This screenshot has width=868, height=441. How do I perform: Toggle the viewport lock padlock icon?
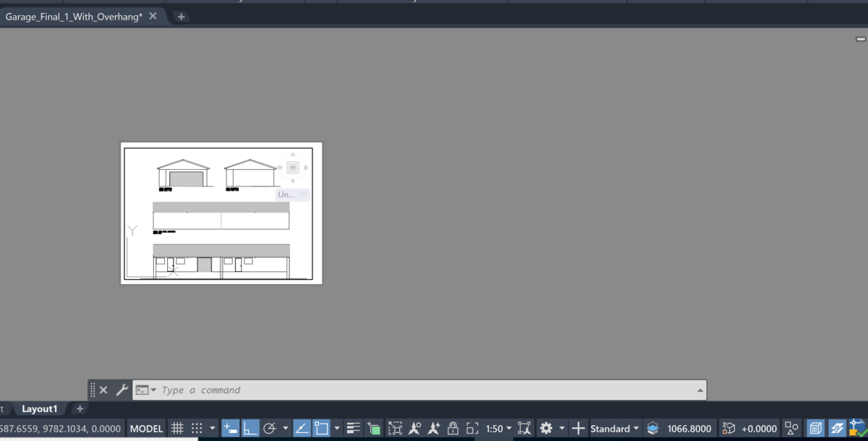click(453, 429)
